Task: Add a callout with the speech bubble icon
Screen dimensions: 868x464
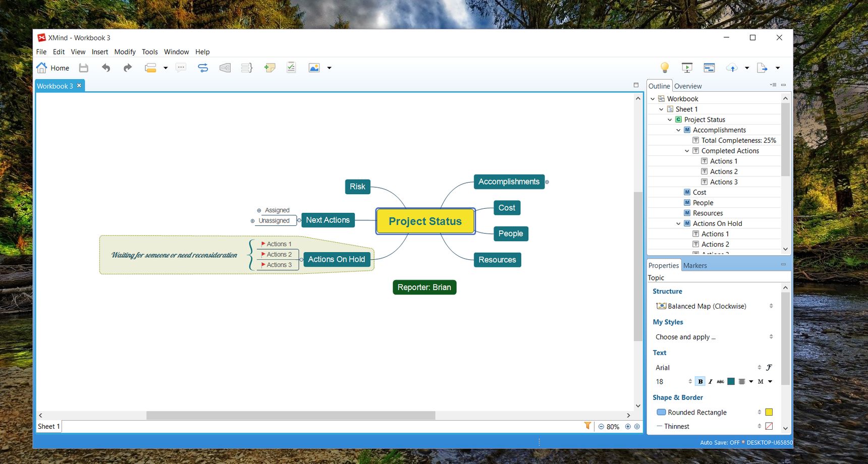Action: click(x=181, y=68)
